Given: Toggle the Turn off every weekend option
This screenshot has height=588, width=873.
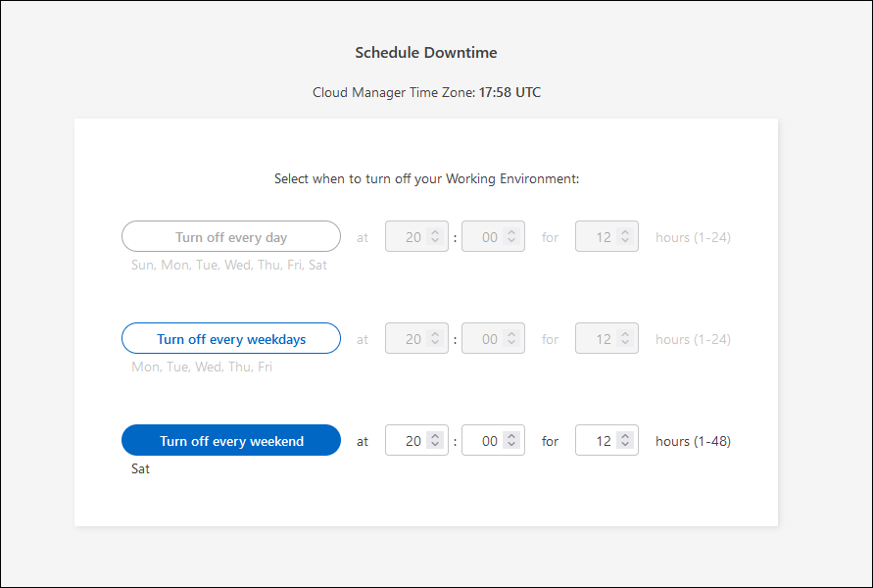Looking at the screenshot, I should coord(231,441).
